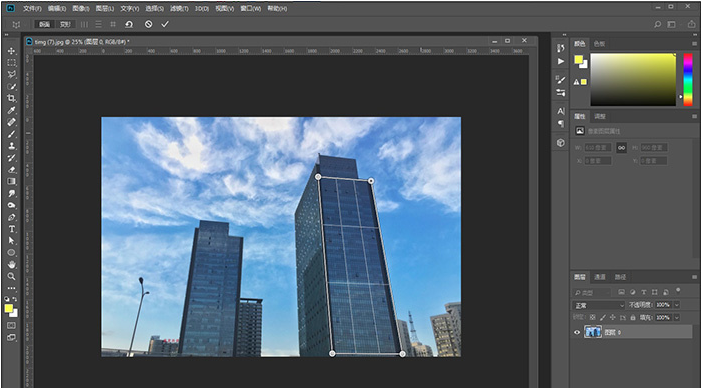Toggle smart object layer filter
The width and height of the screenshot is (701, 388).
[x=666, y=292]
